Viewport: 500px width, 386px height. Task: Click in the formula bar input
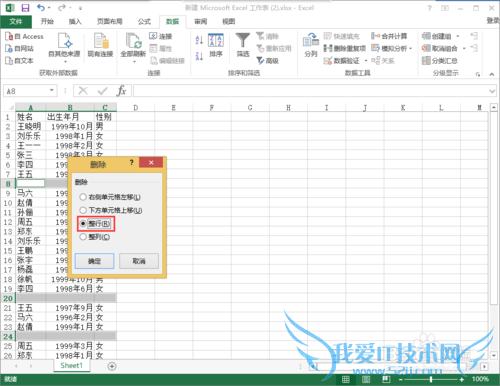coord(311,91)
